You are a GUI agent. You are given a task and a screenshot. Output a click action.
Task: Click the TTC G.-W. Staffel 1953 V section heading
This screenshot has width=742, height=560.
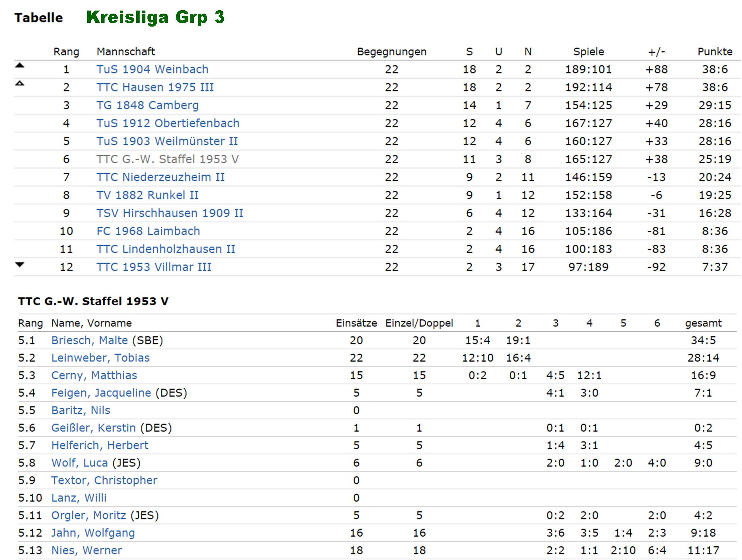click(93, 302)
